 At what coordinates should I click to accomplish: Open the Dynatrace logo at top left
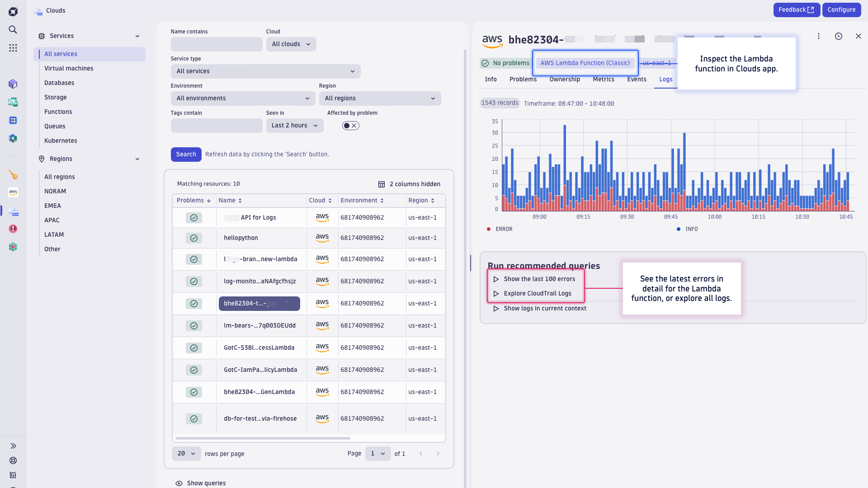click(13, 11)
